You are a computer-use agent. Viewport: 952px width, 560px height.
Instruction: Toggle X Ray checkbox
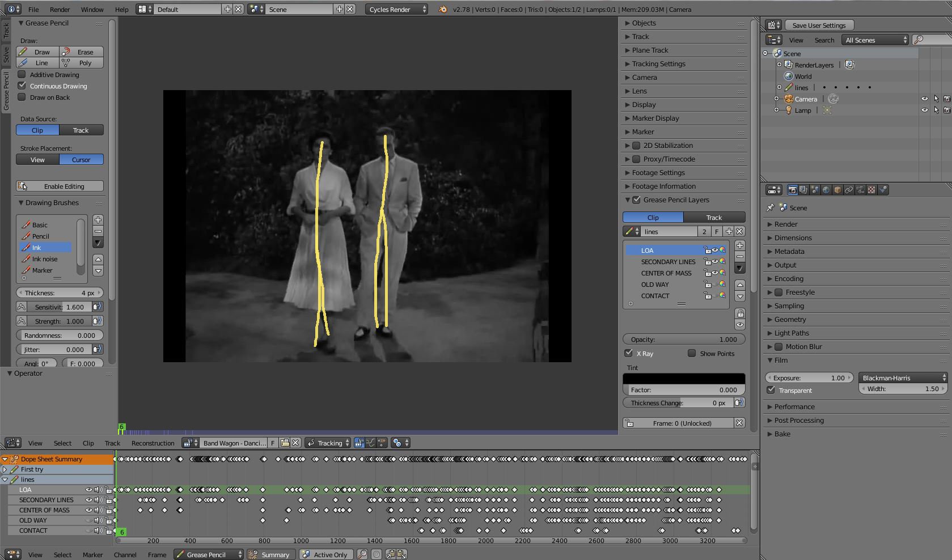pos(628,353)
